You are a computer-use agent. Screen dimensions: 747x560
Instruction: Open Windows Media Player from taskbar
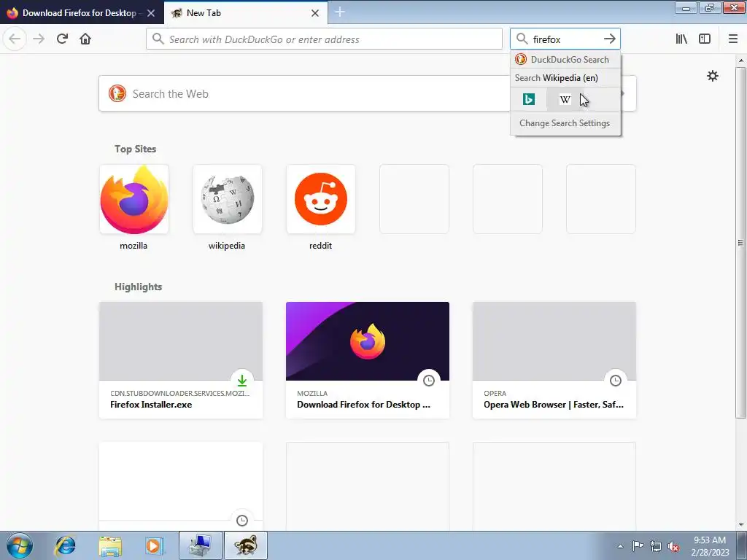tap(155, 545)
